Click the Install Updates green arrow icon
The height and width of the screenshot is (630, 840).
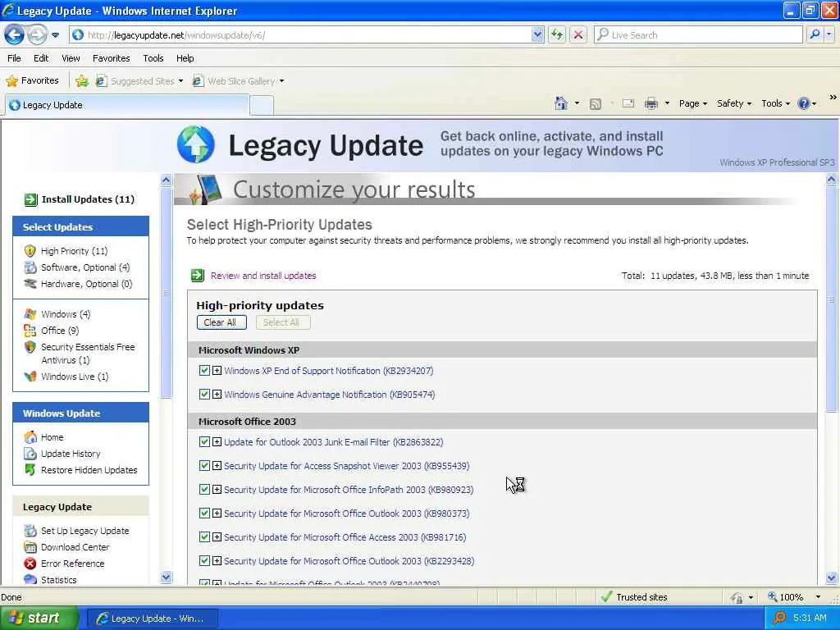point(30,200)
